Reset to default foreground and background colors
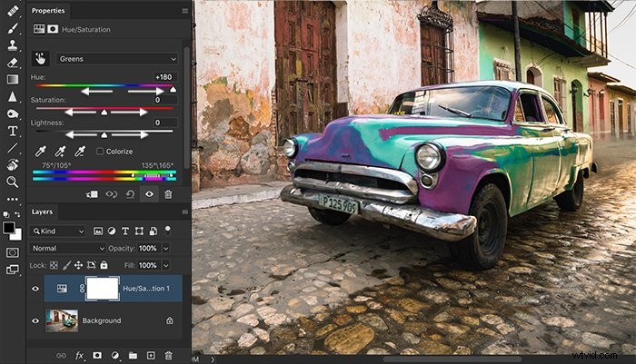 [5, 214]
